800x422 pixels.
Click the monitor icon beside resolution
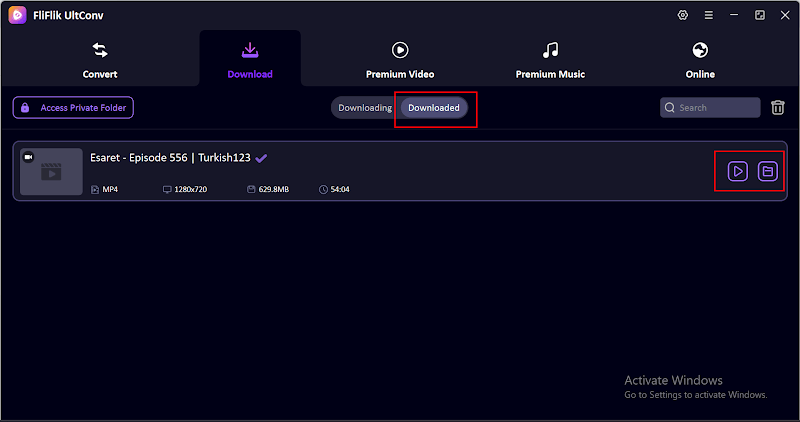(x=167, y=189)
